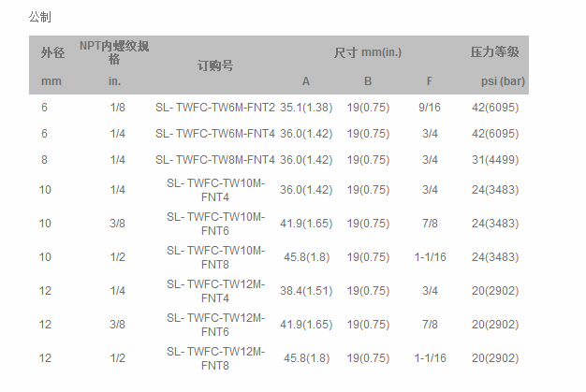Viewport: 586px width, 392px height.
Task: Click 20(2902) in TW12M-FNT8 row
Action: point(495,358)
